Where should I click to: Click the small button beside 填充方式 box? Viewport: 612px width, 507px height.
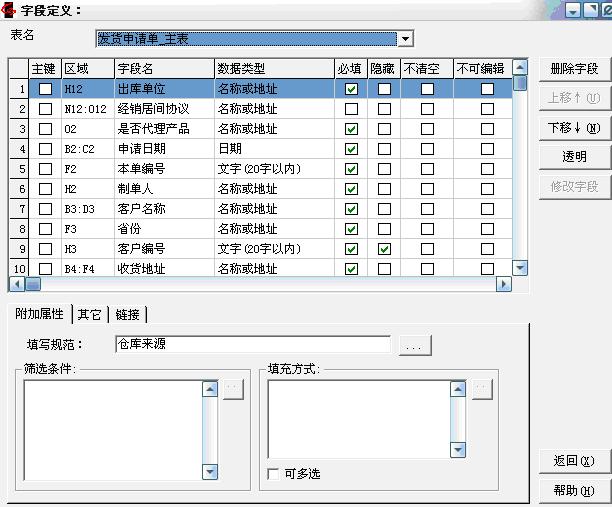pos(481,389)
